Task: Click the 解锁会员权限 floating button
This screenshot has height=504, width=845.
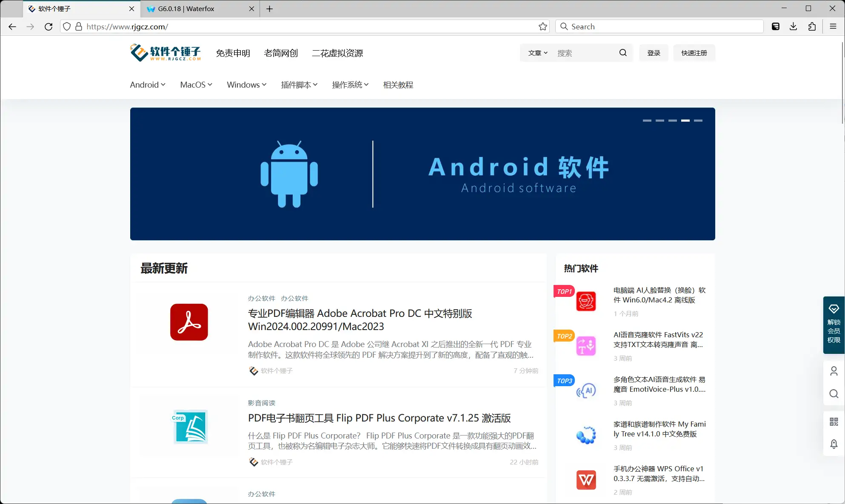Action: (834, 325)
